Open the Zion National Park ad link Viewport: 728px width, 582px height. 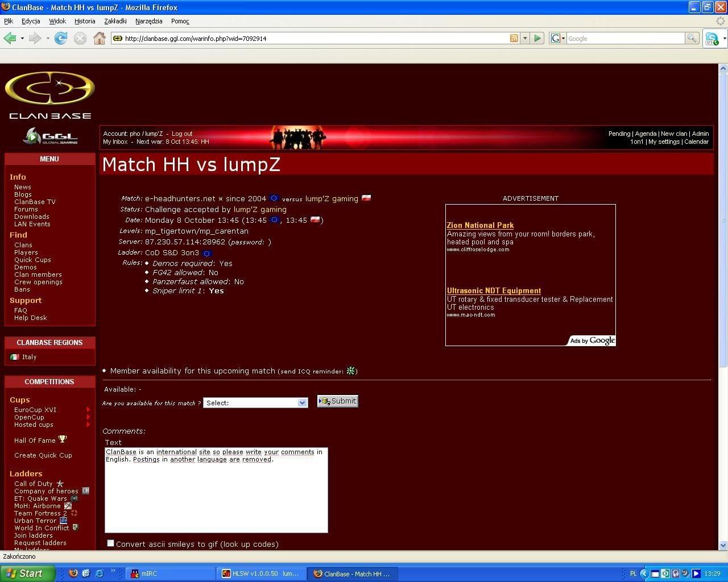(480, 225)
